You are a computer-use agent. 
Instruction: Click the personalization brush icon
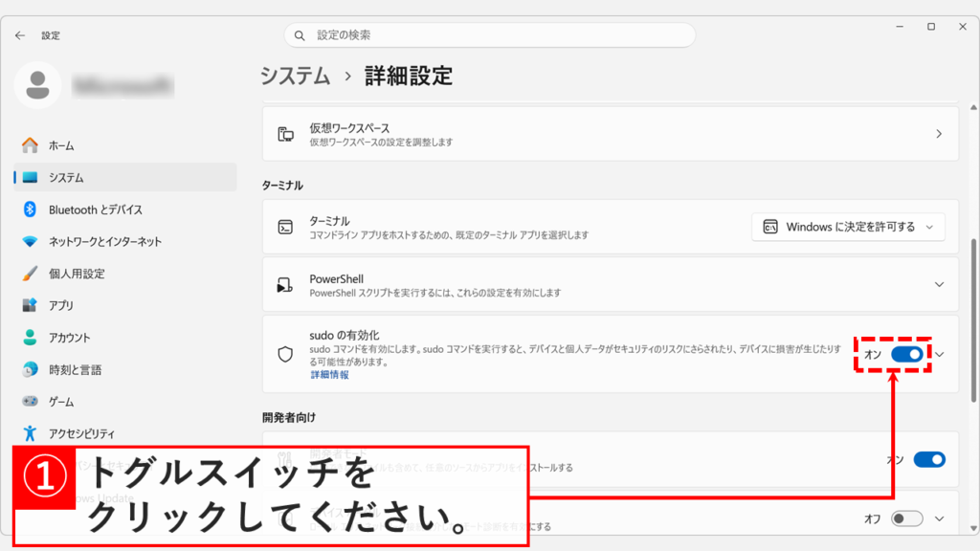[x=30, y=273]
